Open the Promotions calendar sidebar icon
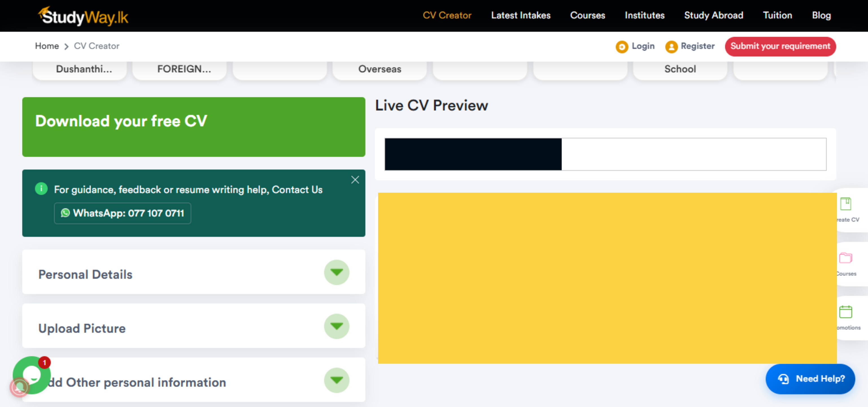Screen dimensions: 868x407 (845, 312)
